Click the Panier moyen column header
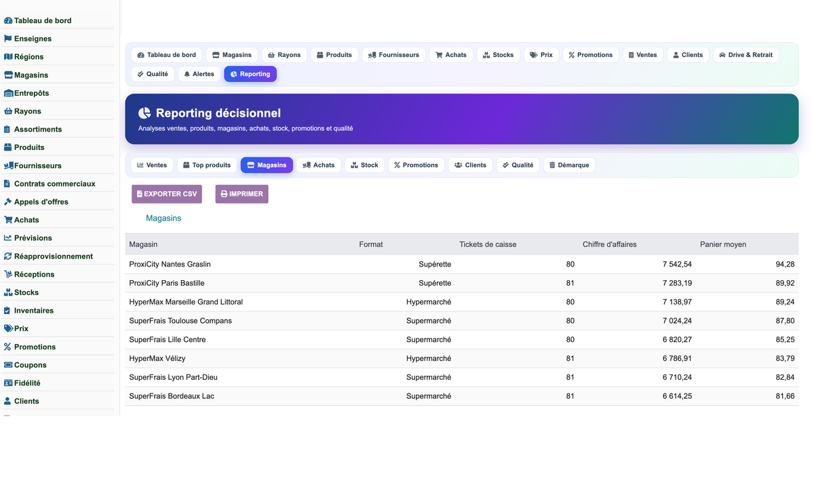Viewport: 814px width, 504px height. click(x=723, y=244)
